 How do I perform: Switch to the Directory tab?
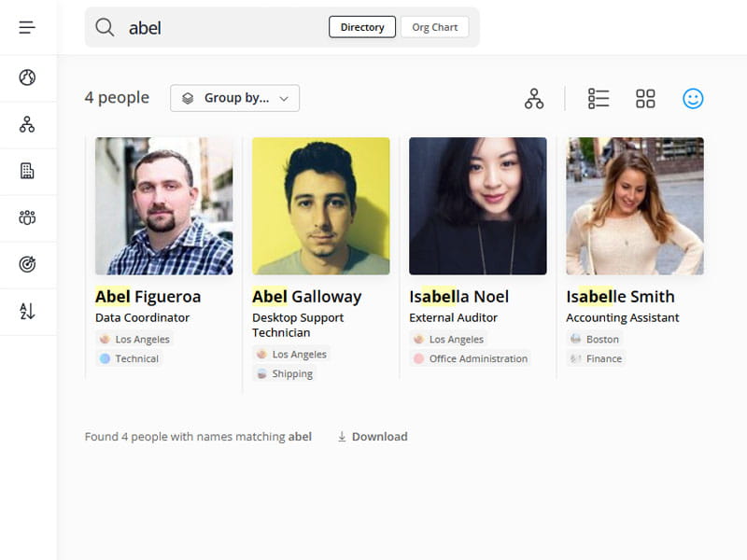tap(361, 27)
